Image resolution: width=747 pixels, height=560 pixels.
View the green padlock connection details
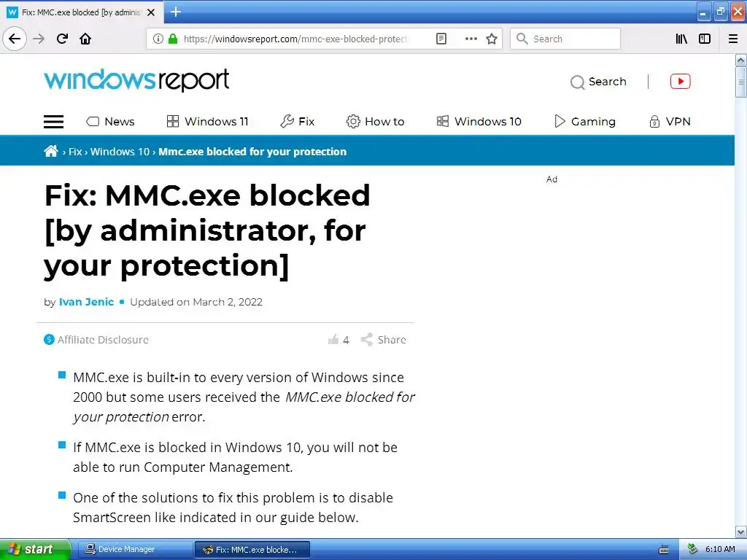pos(173,39)
